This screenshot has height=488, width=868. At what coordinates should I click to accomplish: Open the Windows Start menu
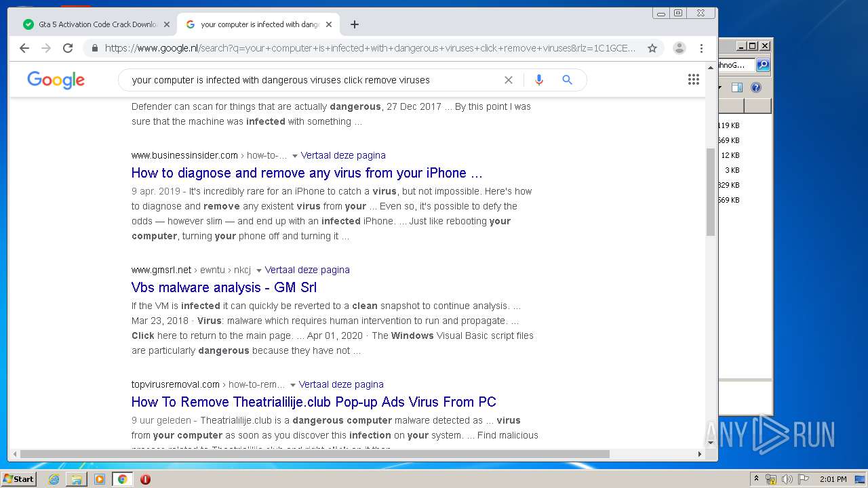(19, 479)
